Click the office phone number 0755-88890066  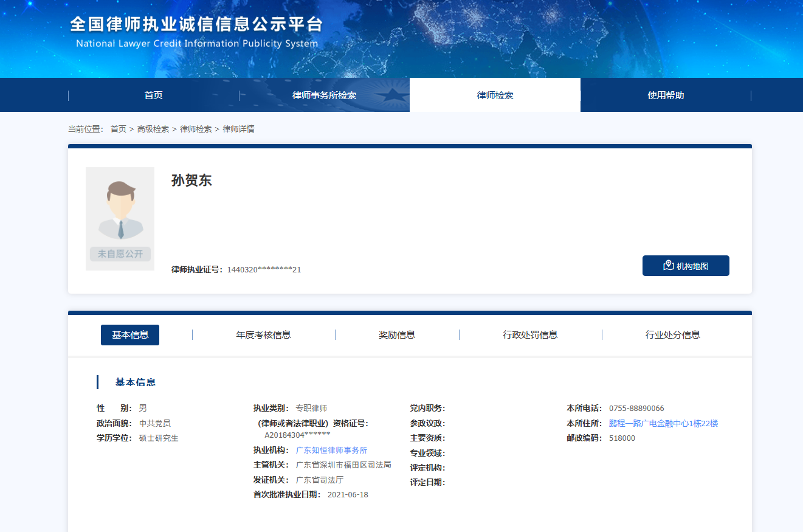(x=636, y=409)
